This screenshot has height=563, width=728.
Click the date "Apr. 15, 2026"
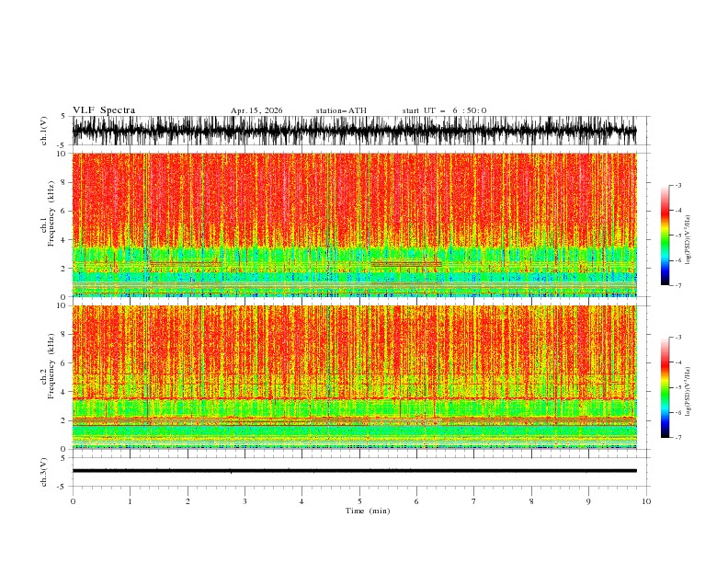256,110
